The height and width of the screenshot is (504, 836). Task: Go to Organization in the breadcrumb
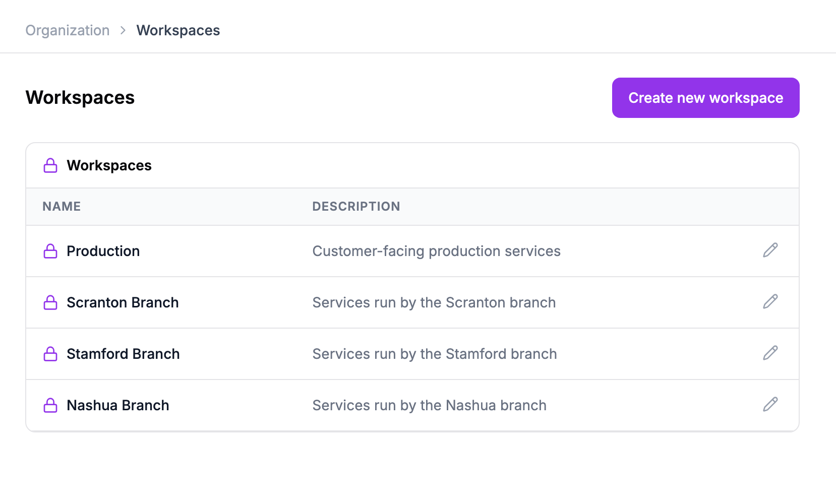pos(68,30)
